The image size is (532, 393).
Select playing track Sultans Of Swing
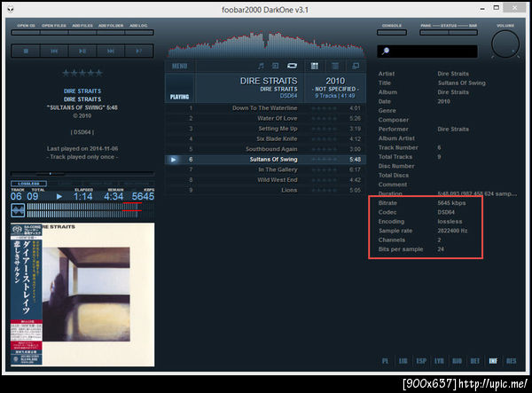pos(265,160)
